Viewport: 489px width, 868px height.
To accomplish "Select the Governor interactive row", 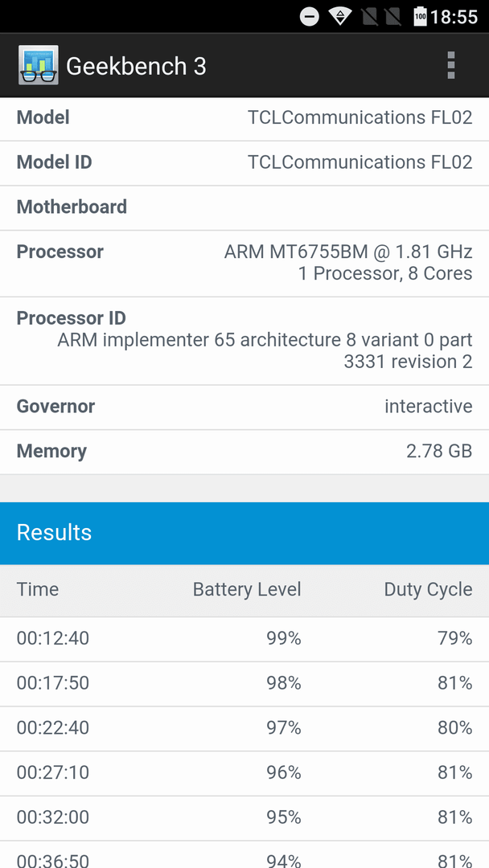I will click(x=244, y=407).
